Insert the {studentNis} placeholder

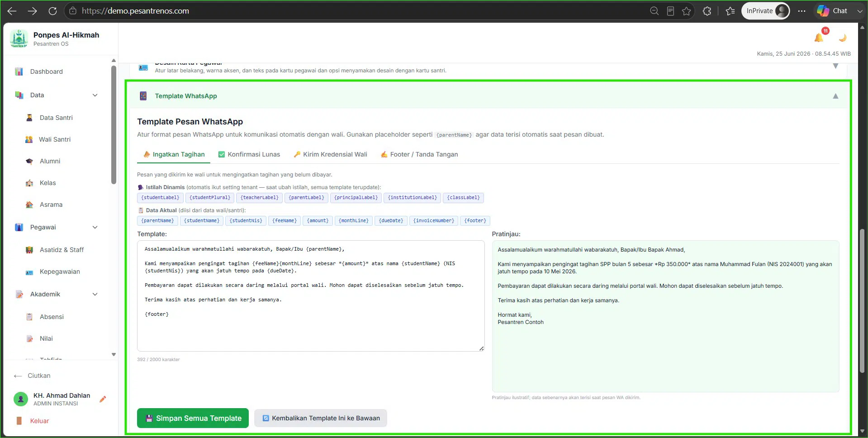(x=246, y=221)
